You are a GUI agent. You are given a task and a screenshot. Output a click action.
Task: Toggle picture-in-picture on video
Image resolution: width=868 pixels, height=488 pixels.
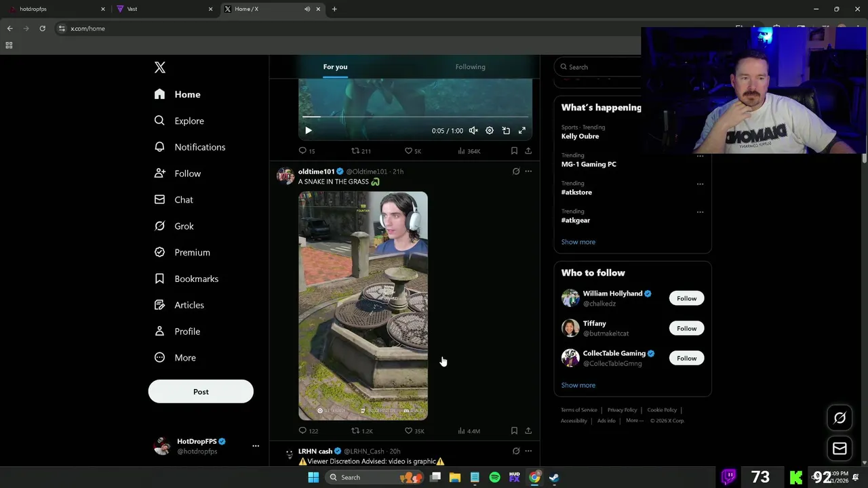(x=506, y=131)
